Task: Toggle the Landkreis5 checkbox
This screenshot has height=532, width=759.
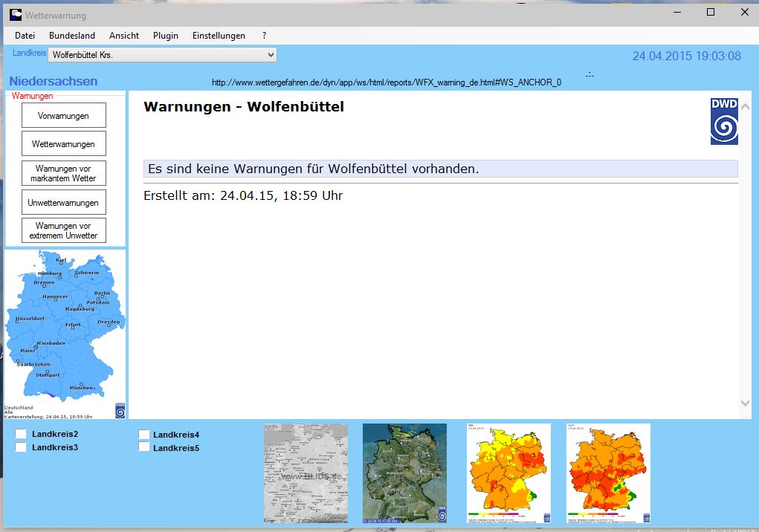Action: tap(144, 447)
